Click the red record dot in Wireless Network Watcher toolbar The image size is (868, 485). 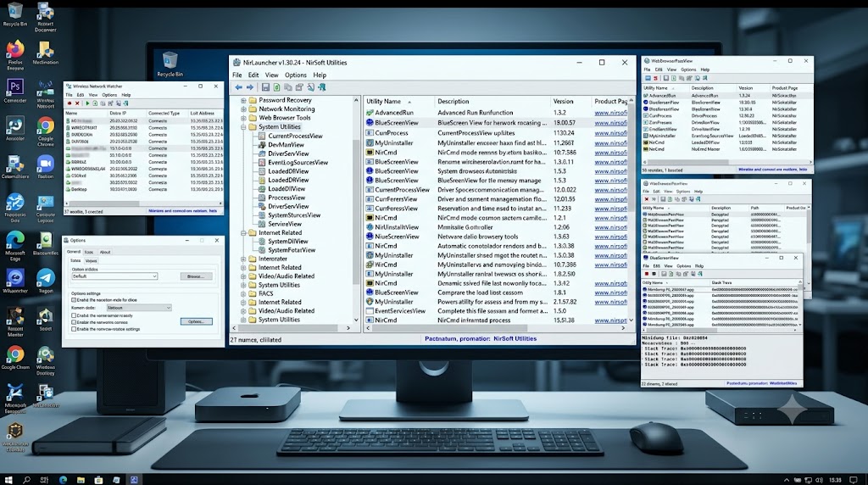[70, 103]
